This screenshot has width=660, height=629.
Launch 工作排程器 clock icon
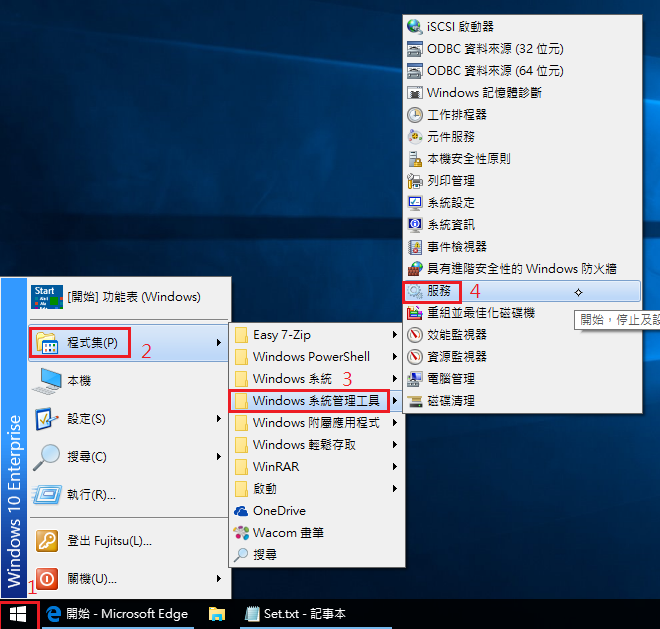[415, 115]
